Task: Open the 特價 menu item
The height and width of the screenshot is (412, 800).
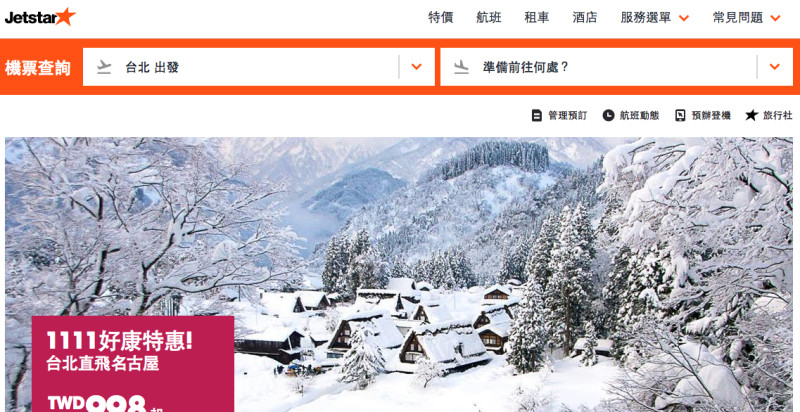Action: 441,18
